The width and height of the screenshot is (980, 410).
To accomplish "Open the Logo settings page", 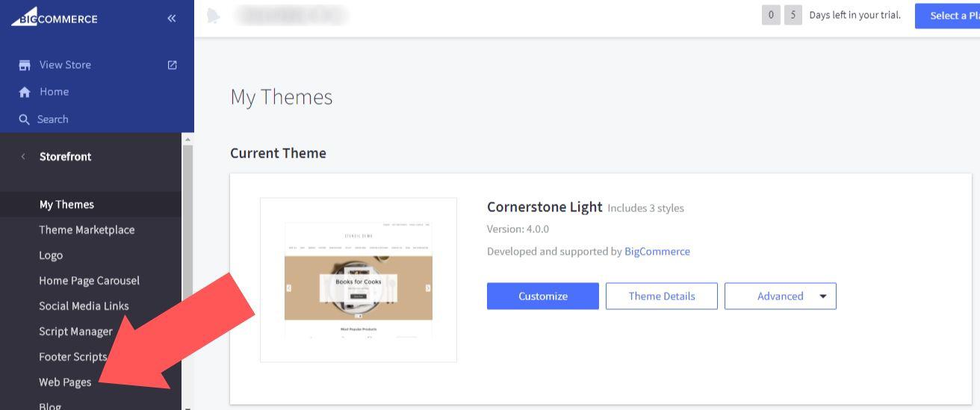I will pos(51,255).
